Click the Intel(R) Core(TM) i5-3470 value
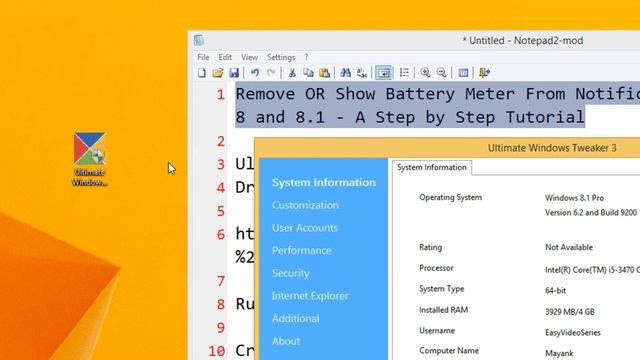This screenshot has width=640, height=360. pyautogui.click(x=592, y=270)
